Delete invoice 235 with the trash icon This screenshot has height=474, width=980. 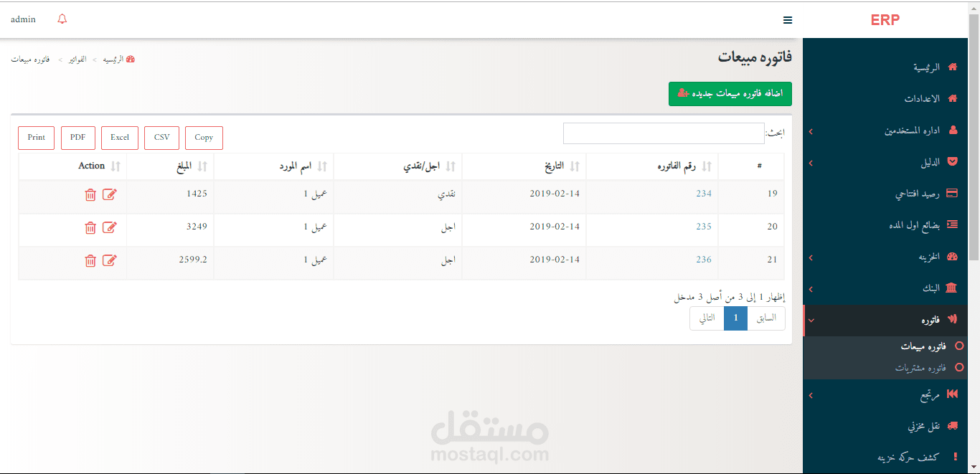(x=90, y=227)
